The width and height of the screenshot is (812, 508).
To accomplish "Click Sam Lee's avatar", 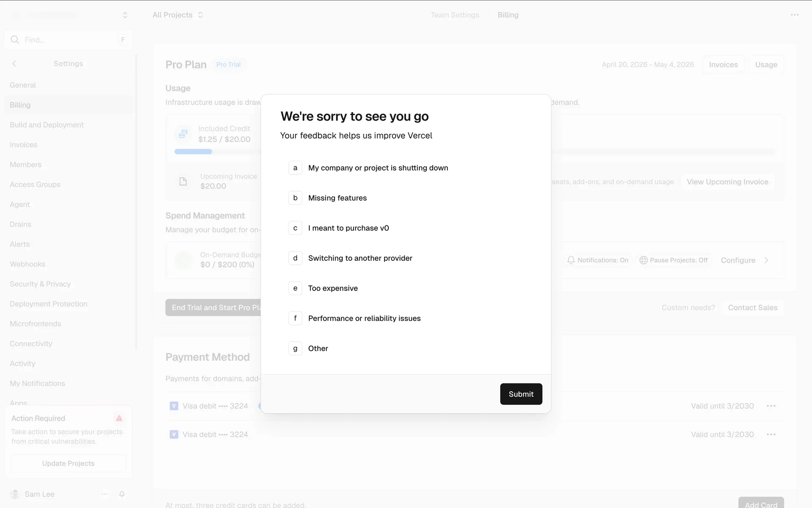I will click(x=15, y=494).
